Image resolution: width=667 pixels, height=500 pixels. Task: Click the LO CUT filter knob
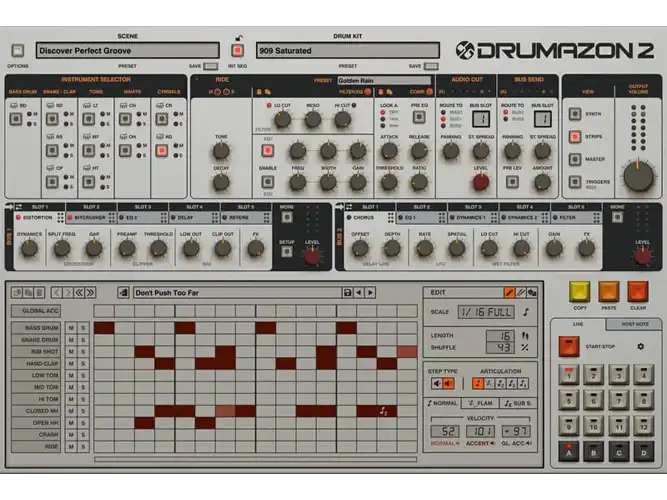[x=282, y=120]
